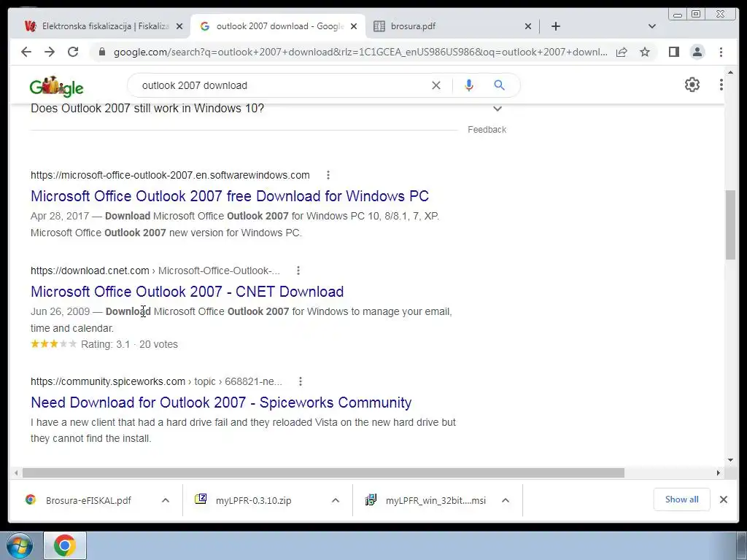This screenshot has width=747, height=560.
Task: Click the Chrome taskbar icon
Action: [x=65, y=545]
